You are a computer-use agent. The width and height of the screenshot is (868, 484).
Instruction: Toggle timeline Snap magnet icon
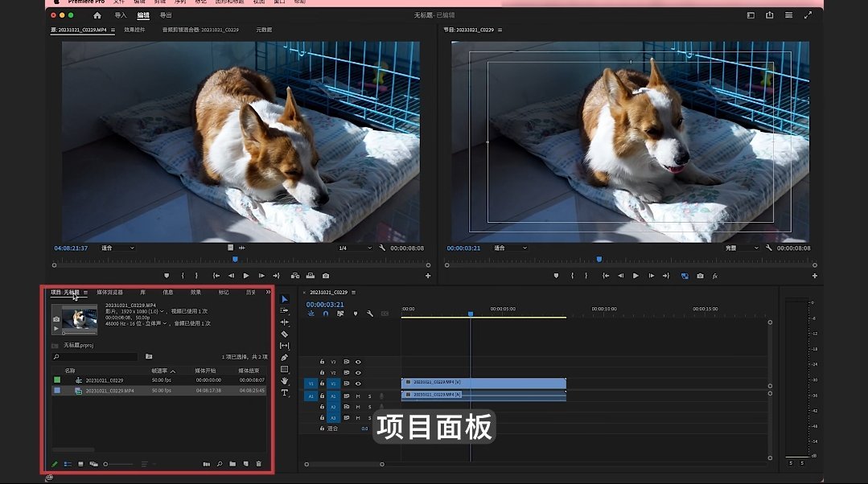pos(326,314)
